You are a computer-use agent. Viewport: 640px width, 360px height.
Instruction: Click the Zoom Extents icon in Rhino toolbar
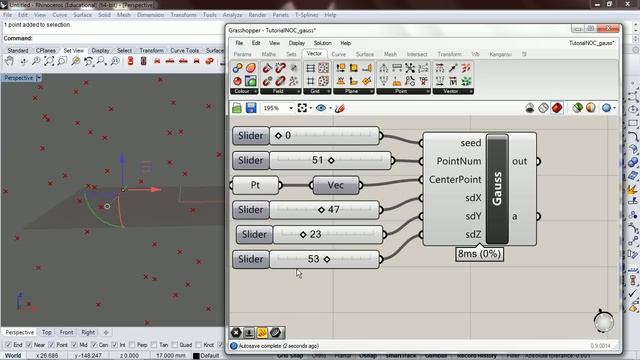pyautogui.click(x=49, y=61)
